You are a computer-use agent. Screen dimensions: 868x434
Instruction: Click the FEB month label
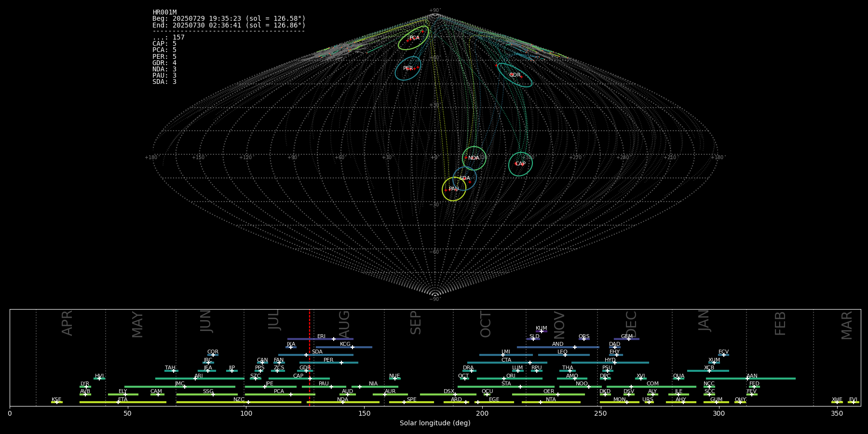coord(780,323)
